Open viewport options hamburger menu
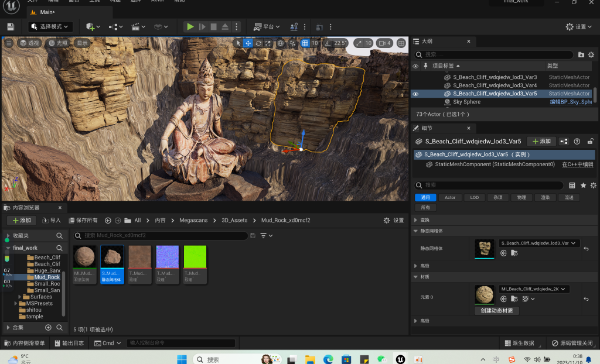Screen dimensions: 600x364 [x=9, y=43]
